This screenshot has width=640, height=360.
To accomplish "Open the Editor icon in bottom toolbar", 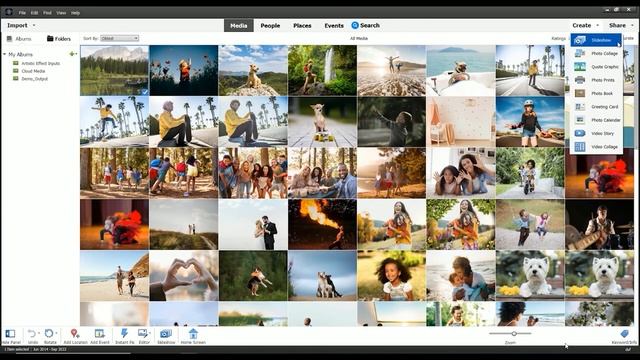I will tap(142, 333).
